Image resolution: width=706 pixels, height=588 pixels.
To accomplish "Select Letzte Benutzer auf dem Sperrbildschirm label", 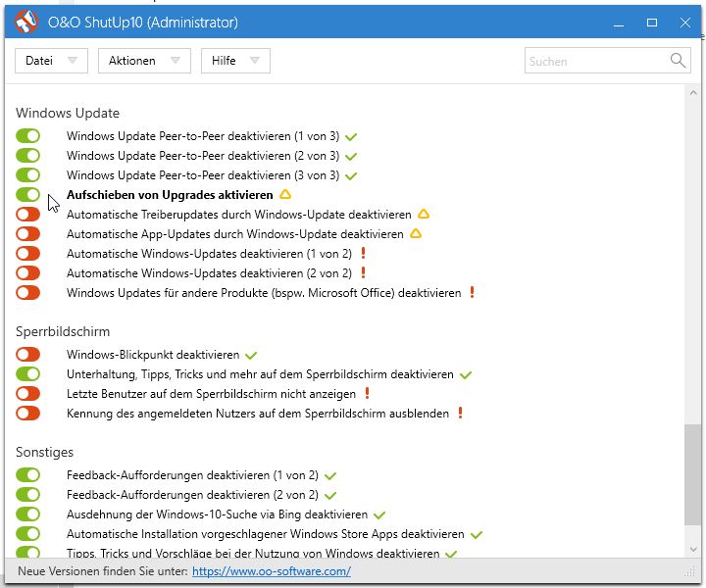I will coord(211,394).
